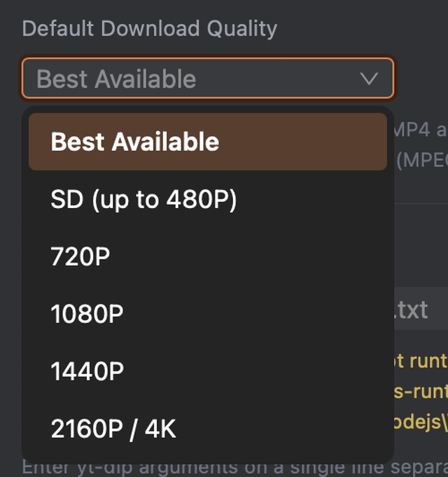Select the 720P quality option
The height and width of the screenshot is (477, 448).
pos(208,256)
